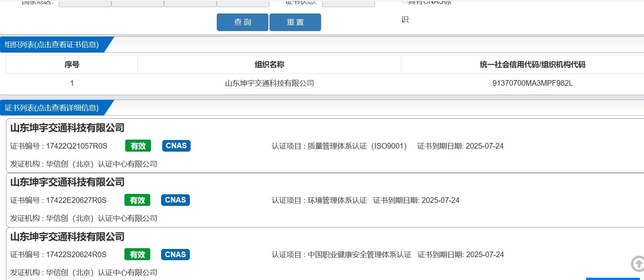
Task: Click the expiry date in the 环境管理体系认证 row
Action: tap(441, 200)
